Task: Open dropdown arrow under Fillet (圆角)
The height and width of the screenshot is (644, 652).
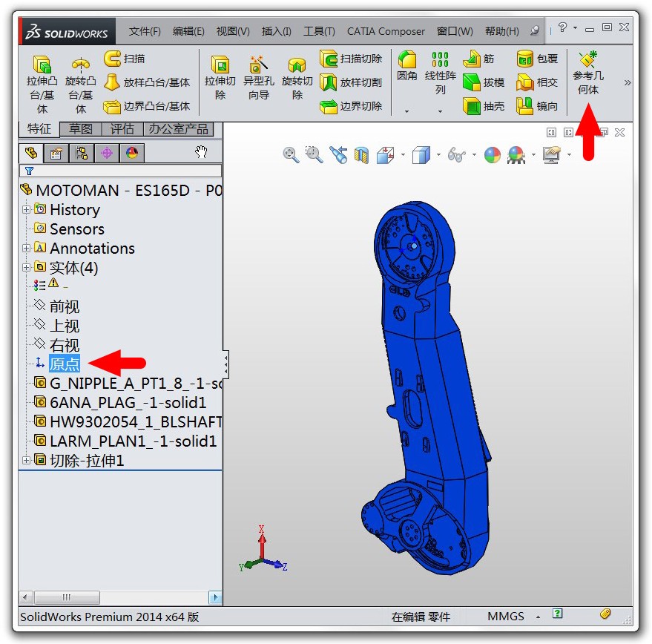Action: (x=406, y=111)
